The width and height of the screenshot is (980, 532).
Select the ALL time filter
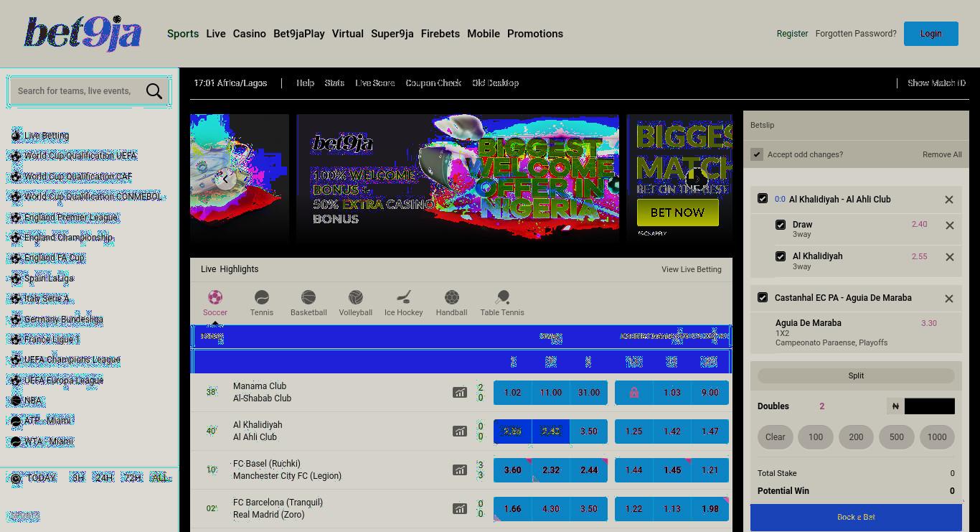pos(159,477)
